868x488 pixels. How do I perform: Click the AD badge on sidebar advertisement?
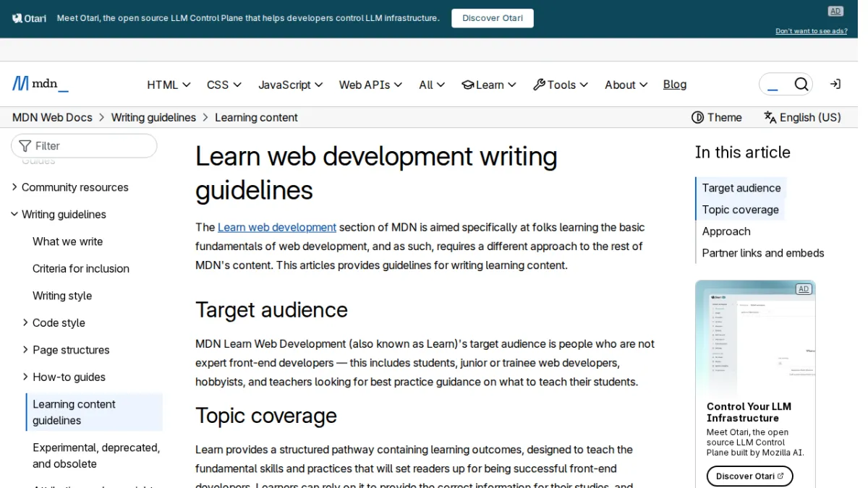pyautogui.click(x=803, y=289)
